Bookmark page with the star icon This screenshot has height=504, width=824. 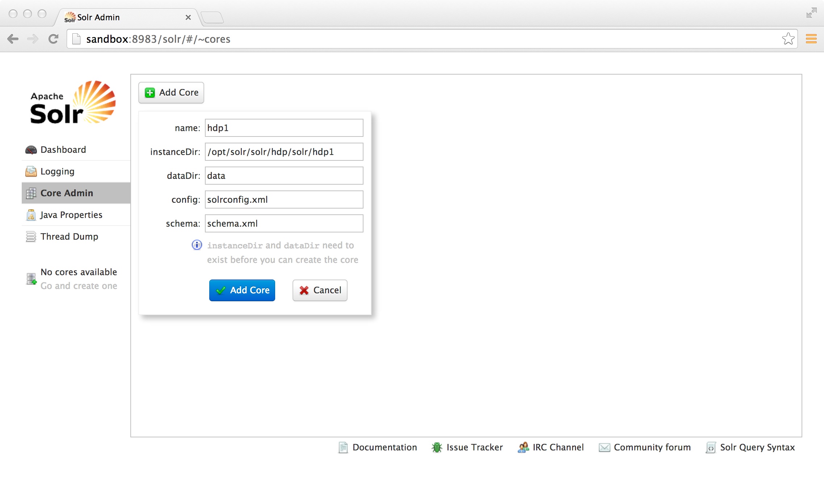point(788,39)
